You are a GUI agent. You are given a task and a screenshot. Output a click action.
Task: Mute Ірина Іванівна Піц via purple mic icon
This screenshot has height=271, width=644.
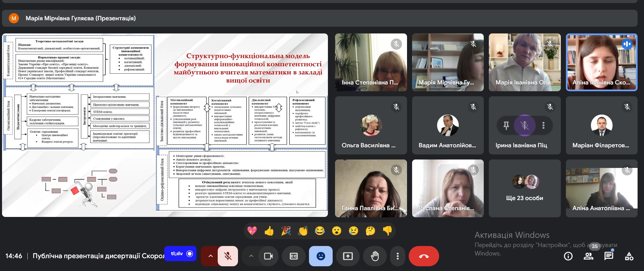tap(525, 125)
